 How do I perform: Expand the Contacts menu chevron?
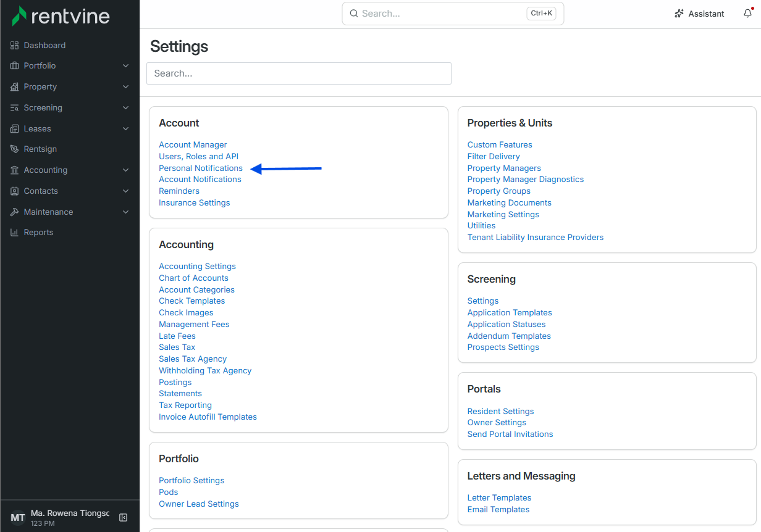[x=126, y=191]
